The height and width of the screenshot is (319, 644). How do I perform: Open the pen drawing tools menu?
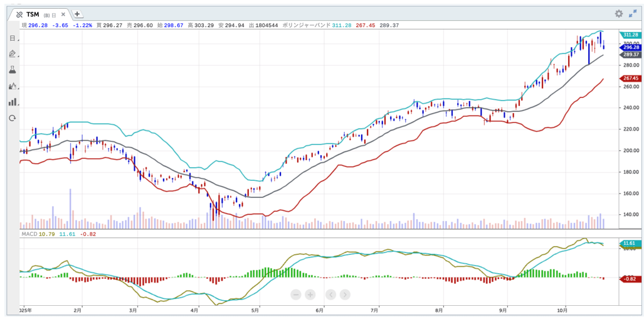12,54
